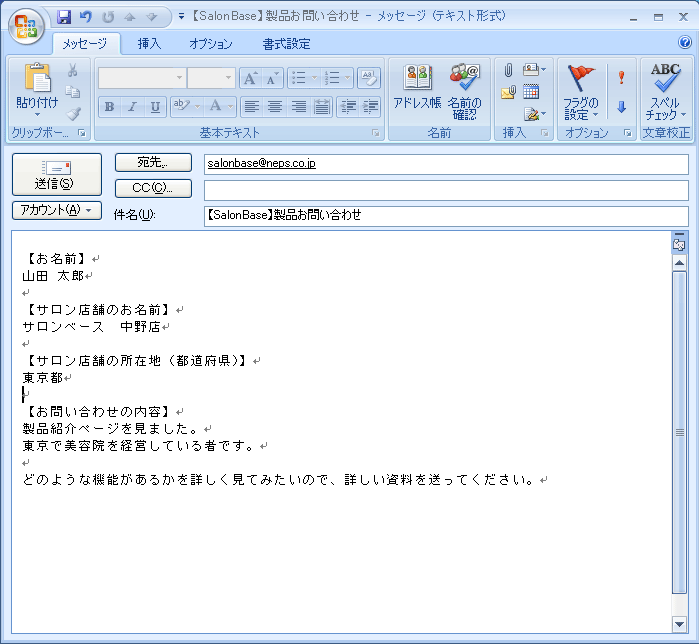This screenshot has width=699, height=644.
Task: Expand the 貼り付け paste options arrow
Action: (x=37, y=115)
